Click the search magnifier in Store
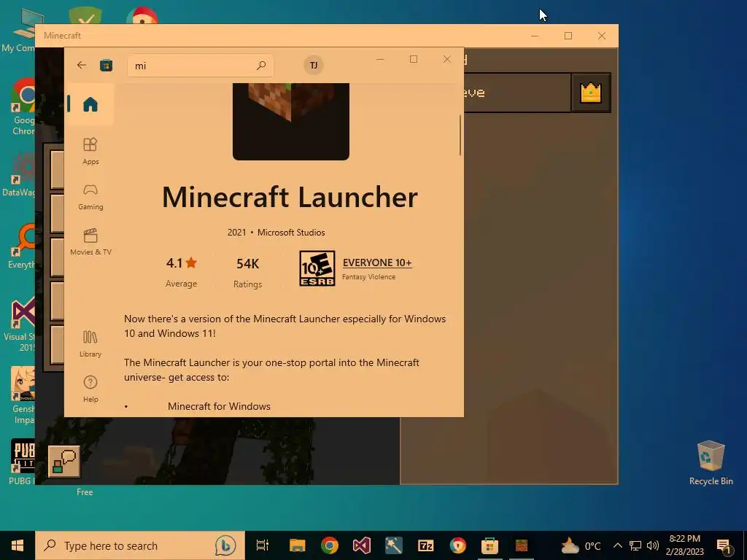This screenshot has height=560, width=747. coord(261,65)
